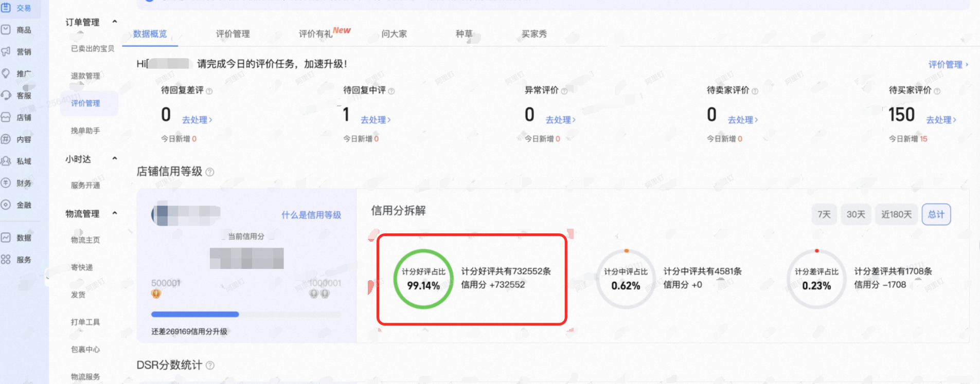Open the 私域 sidebar icon
The height and width of the screenshot is (384, 980).
coord(6,161)
